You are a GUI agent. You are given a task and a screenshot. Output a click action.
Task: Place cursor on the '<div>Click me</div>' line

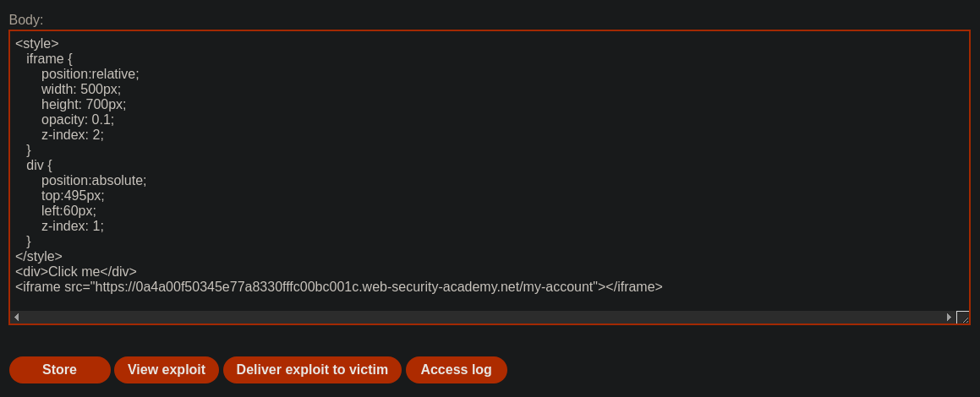pyautogui.click(x=75, y=271)
